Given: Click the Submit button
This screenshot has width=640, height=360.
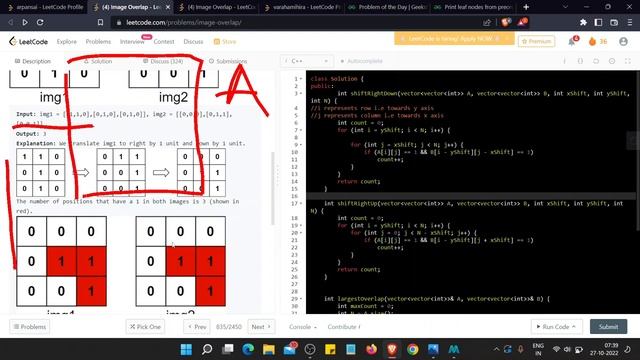Looking at the screenshot, I should [x=608, y=327].
